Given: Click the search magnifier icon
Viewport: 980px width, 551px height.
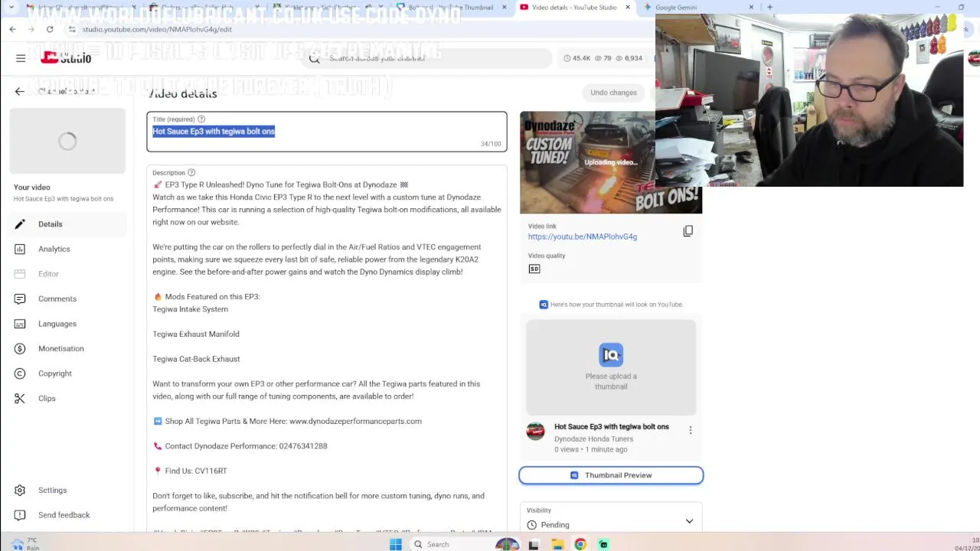Looking at the screenshot, I should click(314, 58).
